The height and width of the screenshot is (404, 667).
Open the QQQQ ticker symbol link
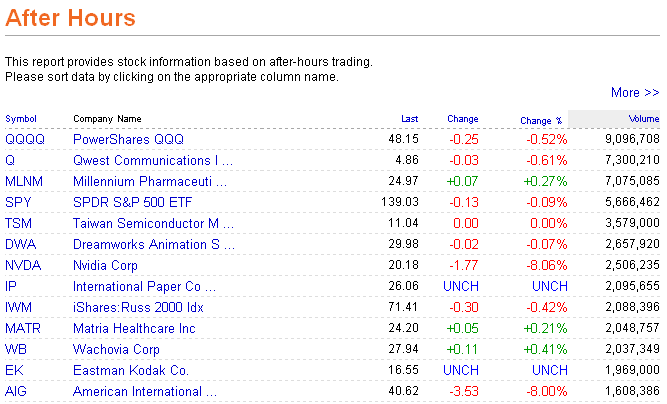[25, 139]
